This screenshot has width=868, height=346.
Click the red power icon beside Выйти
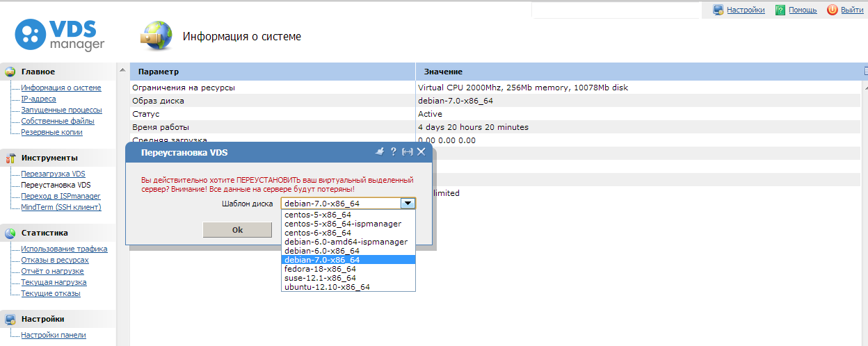832,10
